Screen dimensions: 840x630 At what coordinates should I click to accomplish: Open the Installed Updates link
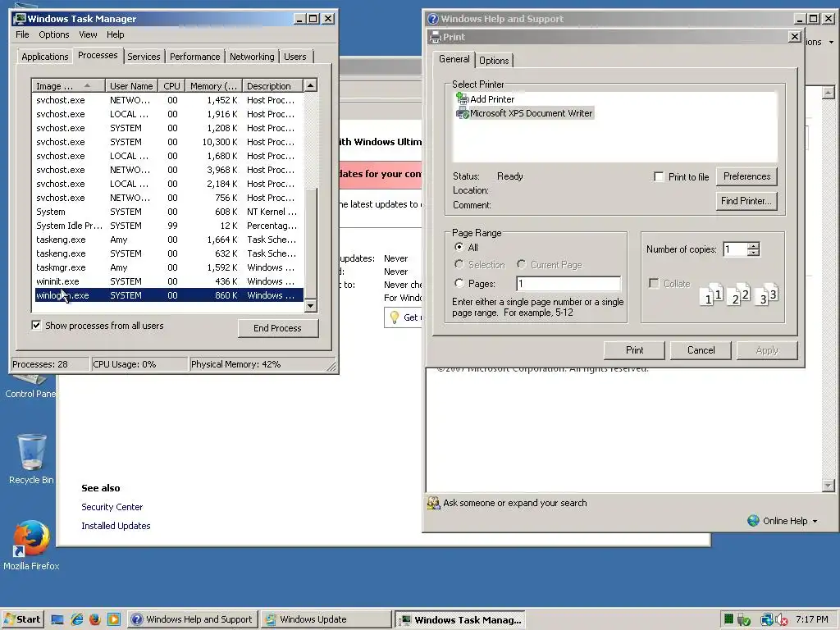pyautogui.click(x=116, y=526)
